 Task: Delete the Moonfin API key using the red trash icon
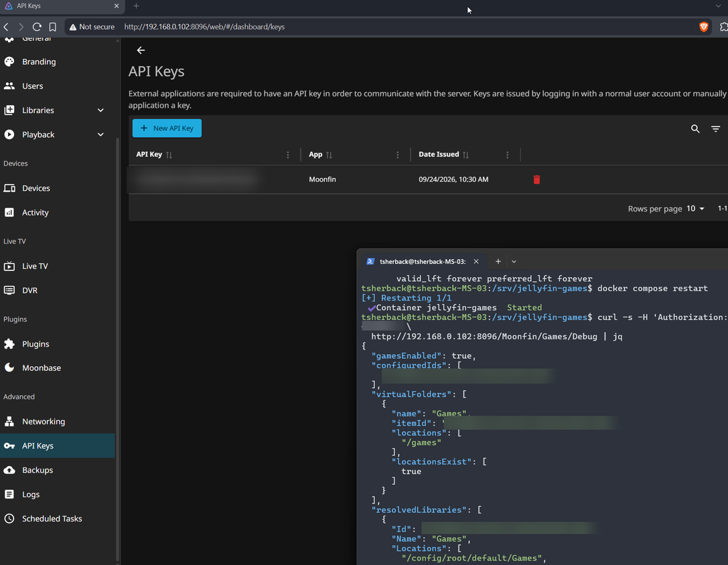536,179
